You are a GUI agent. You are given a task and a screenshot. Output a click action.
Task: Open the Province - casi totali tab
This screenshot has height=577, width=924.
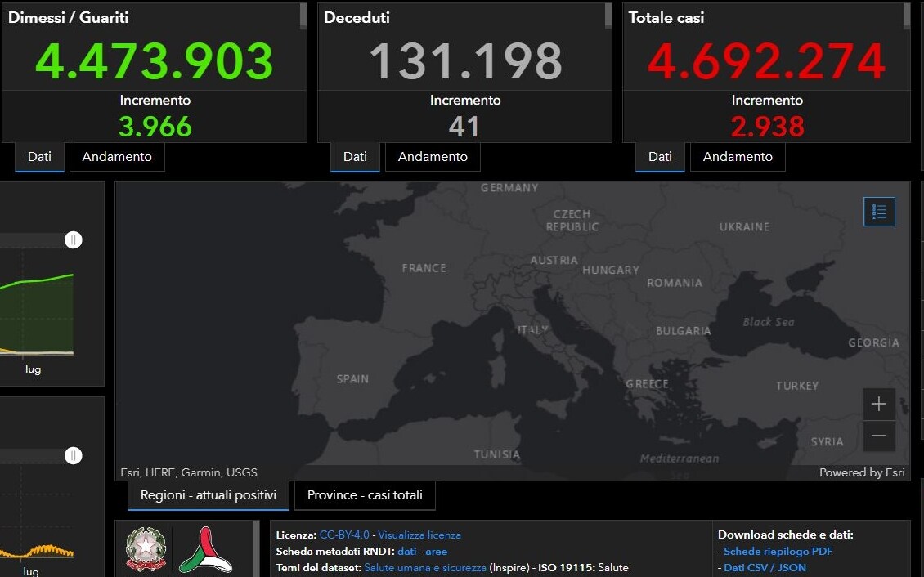tap(365, 495)
